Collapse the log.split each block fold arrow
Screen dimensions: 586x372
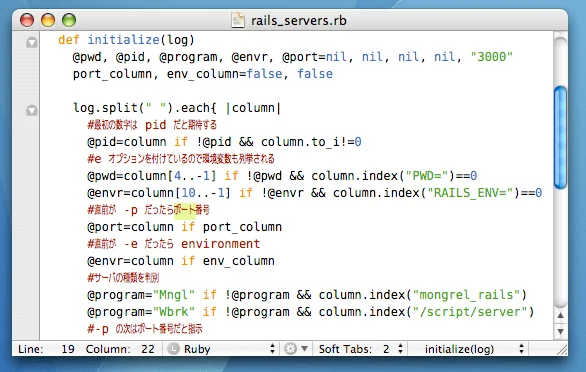tap(32, 110)
